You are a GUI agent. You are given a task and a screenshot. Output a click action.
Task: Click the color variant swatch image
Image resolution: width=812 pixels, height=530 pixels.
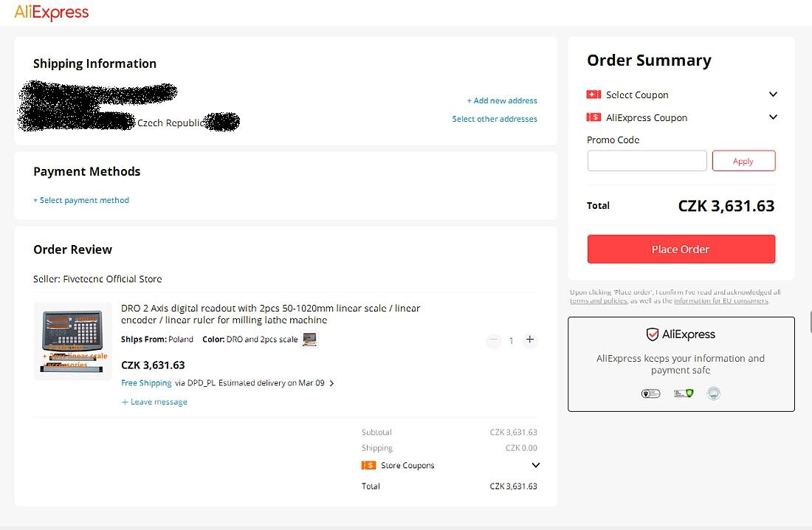coord(310,340)
